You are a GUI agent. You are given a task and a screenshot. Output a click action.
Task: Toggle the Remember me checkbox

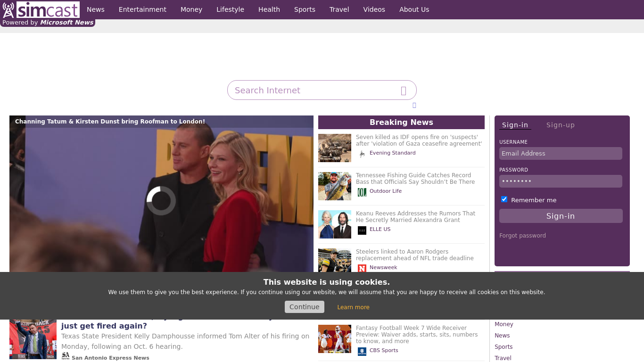[504, 199]
